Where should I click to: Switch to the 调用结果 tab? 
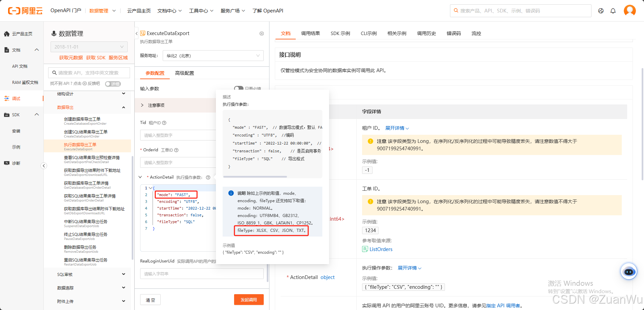(310, 33)
